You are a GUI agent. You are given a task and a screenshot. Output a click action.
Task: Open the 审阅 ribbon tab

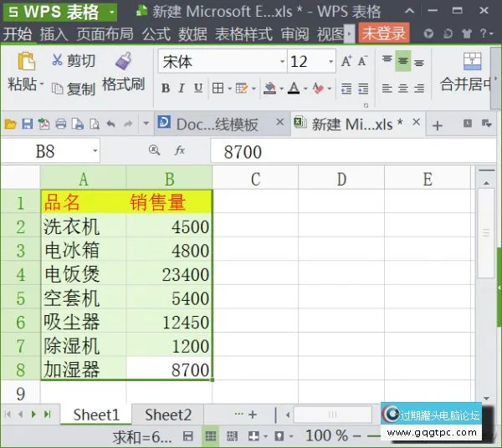[x=295, y=34]
